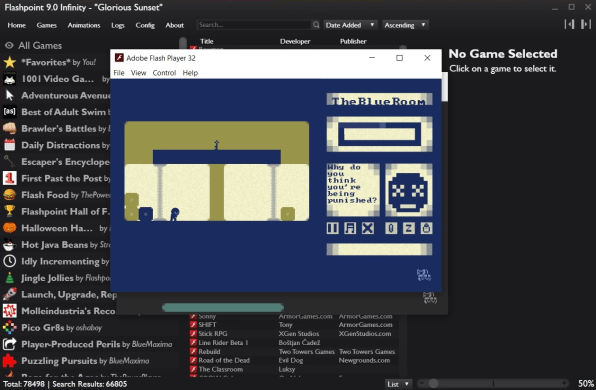Click the in-game bag inventory icon
596x390 pixels.
click(x=426, y=228)
